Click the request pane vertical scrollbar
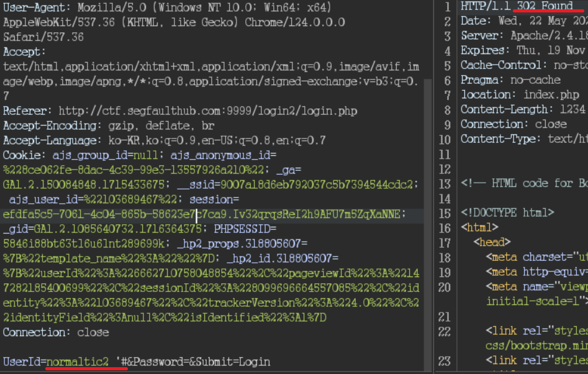This screenshot has height=374, width=588. click(428, 225)
